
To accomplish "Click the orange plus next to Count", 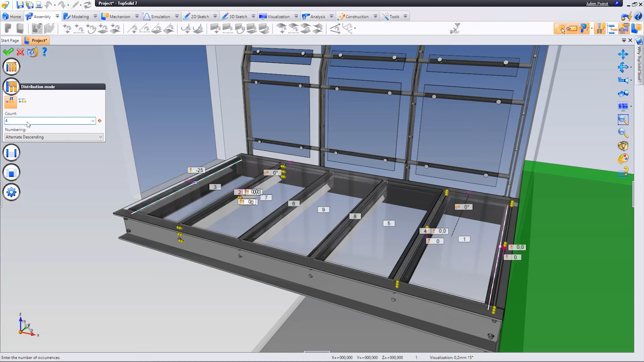I will tap(100, 121).
